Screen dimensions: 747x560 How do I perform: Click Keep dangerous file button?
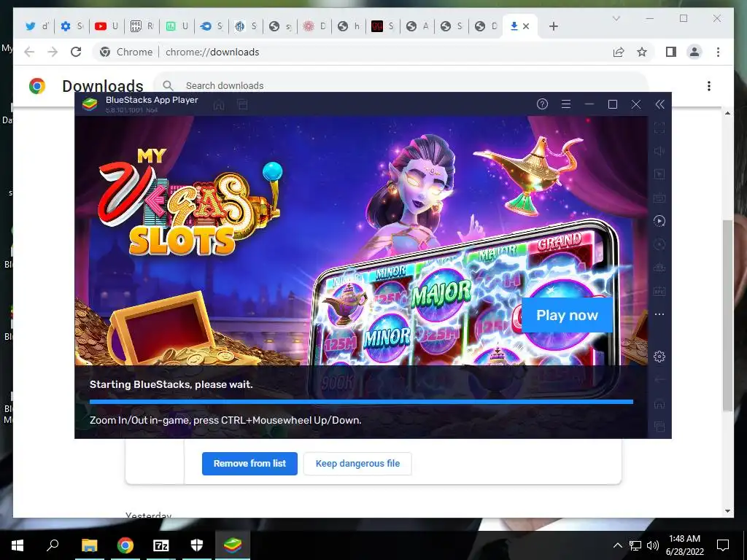click(x=357, y=463)
